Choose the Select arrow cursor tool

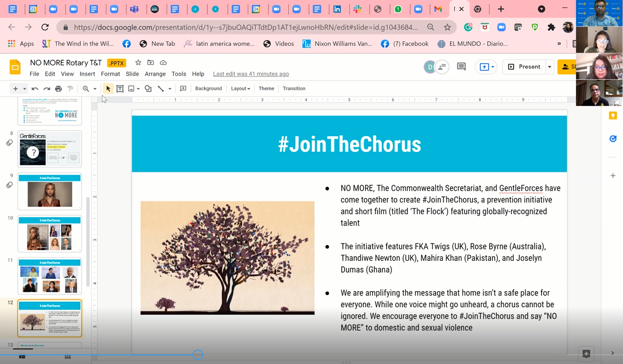(x=108, y=89)
